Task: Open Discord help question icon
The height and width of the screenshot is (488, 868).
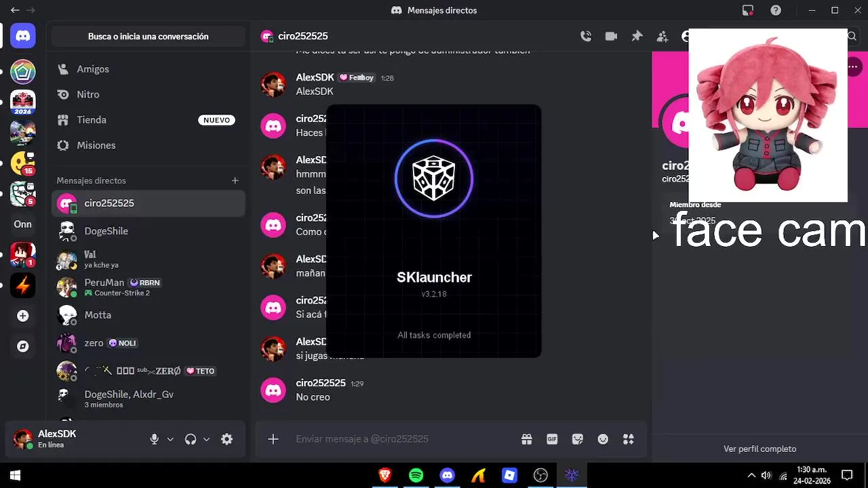Action: [x=776, y=10]
